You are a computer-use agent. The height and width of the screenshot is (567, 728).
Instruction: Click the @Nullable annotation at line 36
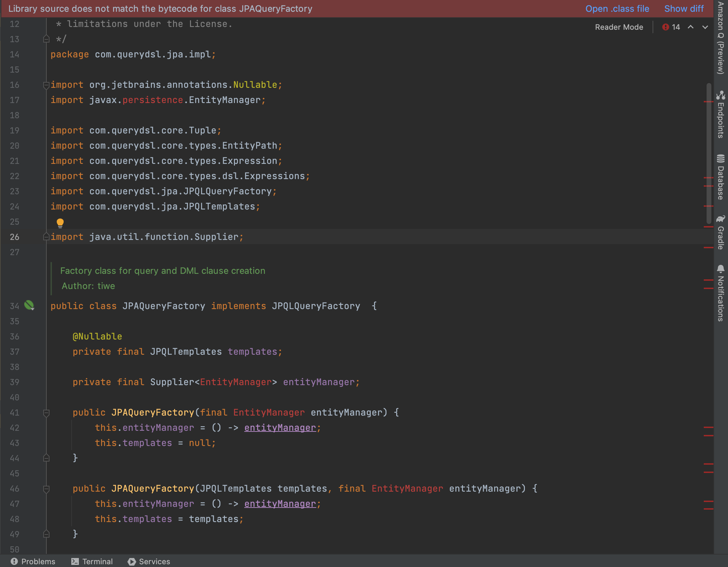(97, 336)
